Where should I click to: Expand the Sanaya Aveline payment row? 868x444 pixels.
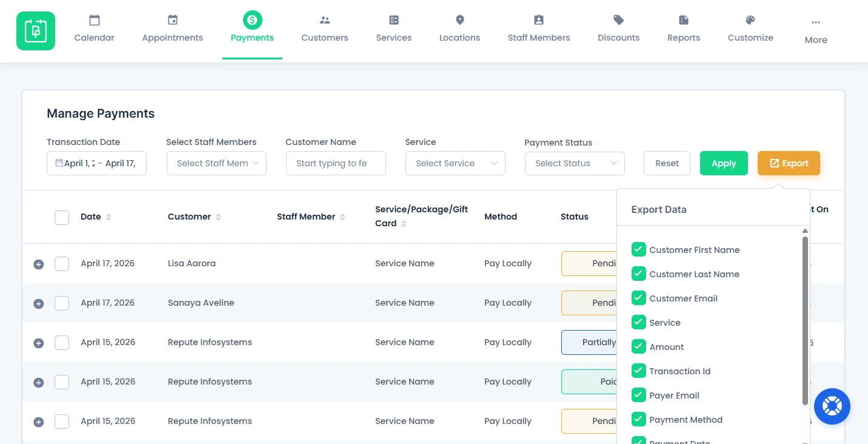click(x=38, y=304)
